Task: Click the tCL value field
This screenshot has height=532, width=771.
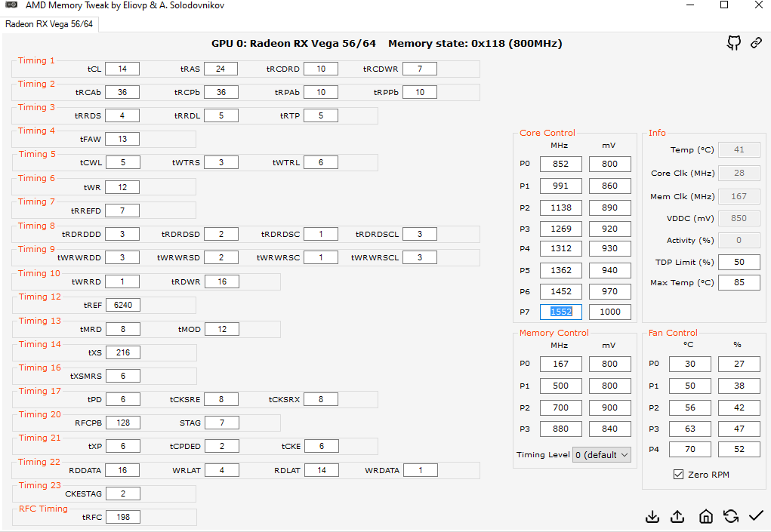Action: [122, 69]
